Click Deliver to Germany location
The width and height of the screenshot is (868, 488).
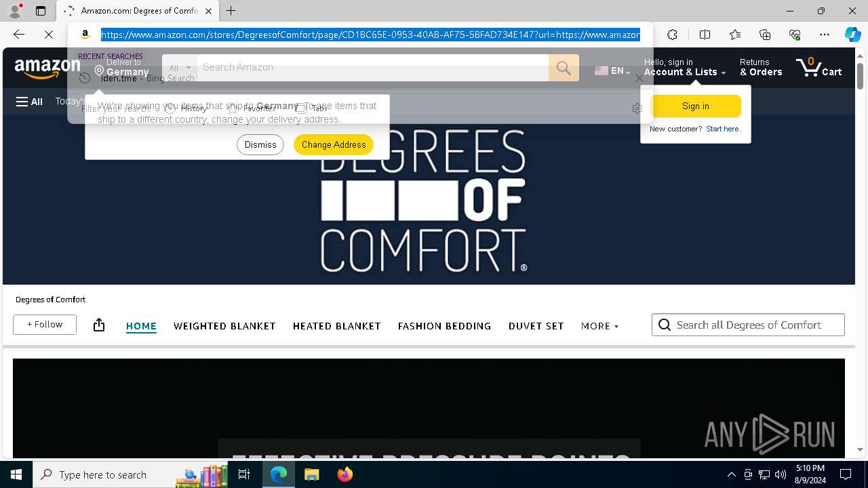click(x=122, y=68)
